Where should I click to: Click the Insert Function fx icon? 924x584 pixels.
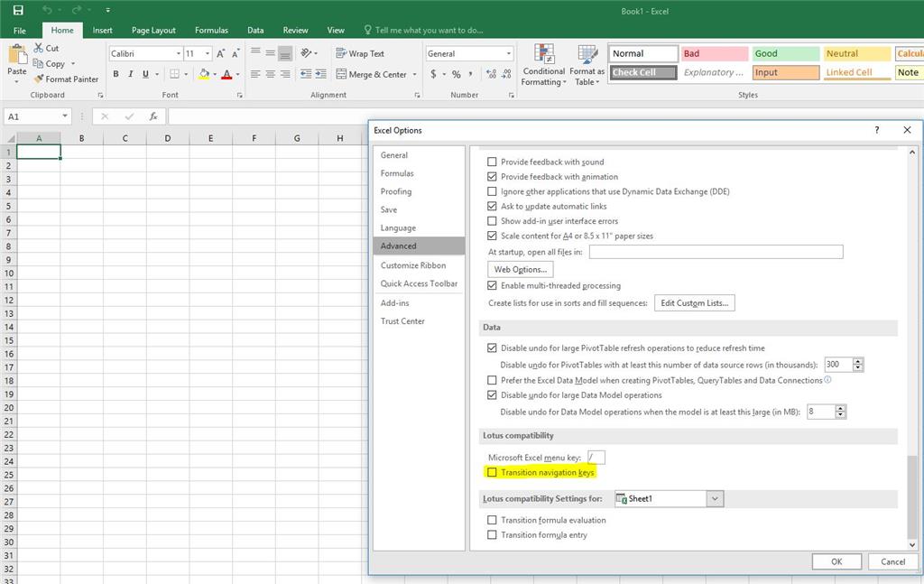[x=153, y=116]
